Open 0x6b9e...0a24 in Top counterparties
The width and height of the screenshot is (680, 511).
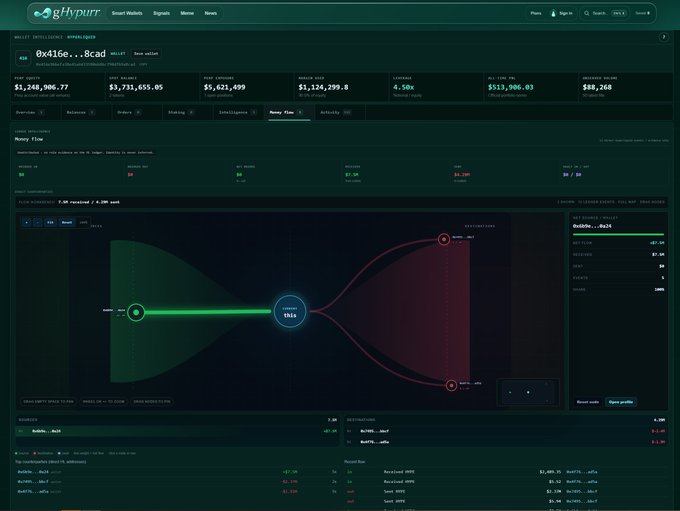point(33,472)
